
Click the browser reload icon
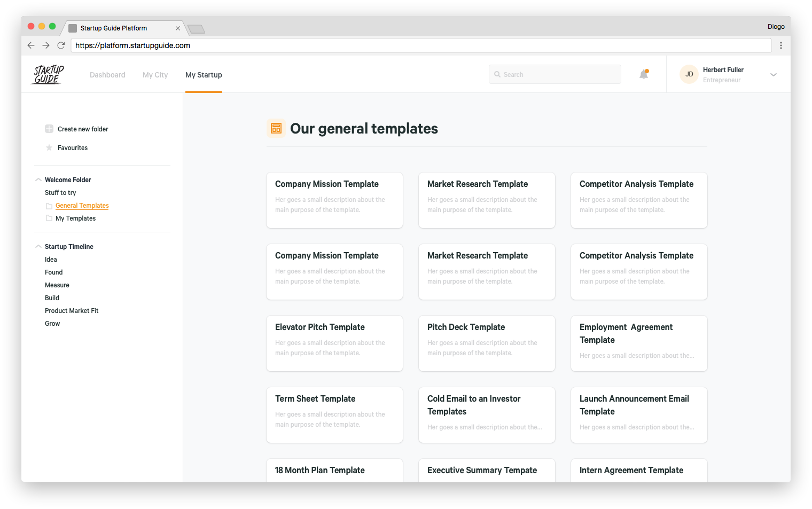point(60,45)
